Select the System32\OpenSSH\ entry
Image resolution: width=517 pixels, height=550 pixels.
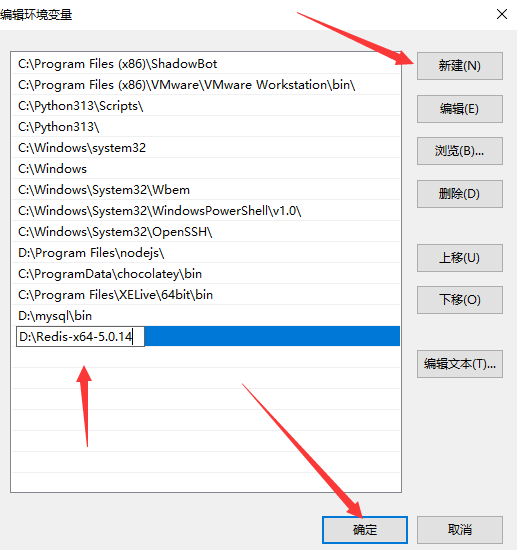click(x=206, y=232)
